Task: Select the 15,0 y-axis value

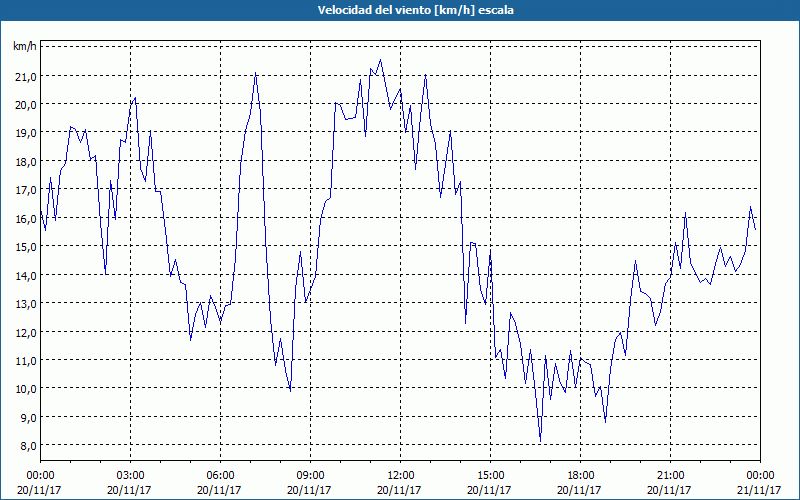Action: (x=26, y=246)
